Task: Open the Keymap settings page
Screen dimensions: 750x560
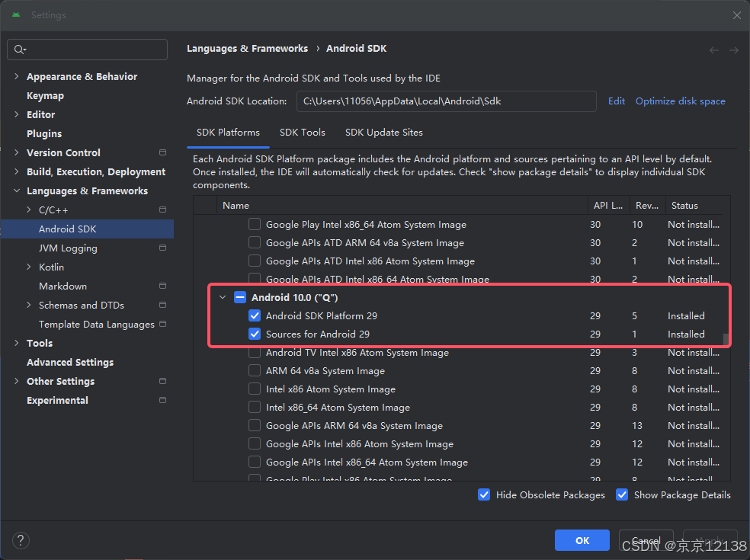Action: pyautogui.click(x=46, y=96)
